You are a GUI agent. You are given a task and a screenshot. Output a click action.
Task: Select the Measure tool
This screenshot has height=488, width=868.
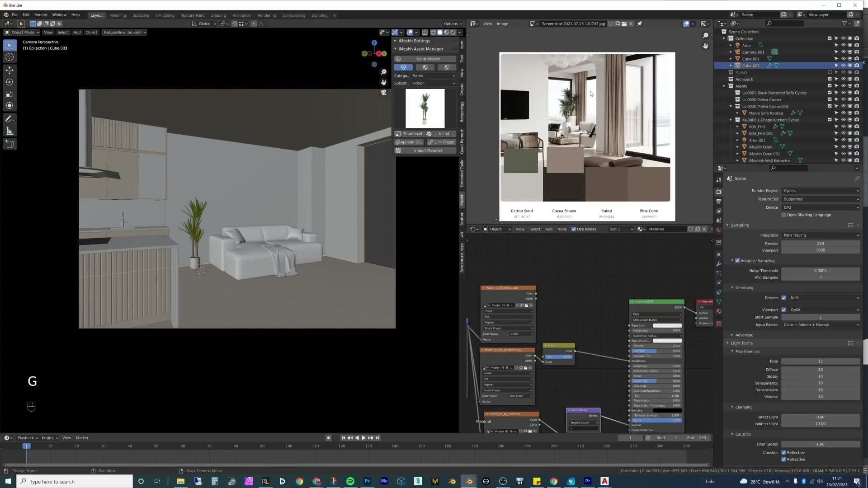coord(9,131)
